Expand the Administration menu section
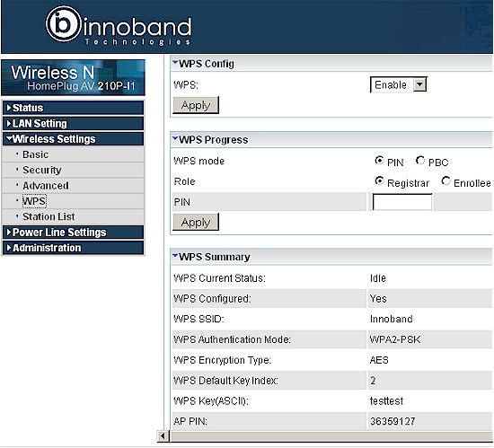This screenshot has width=494, height=448. (x=73, y=248)
